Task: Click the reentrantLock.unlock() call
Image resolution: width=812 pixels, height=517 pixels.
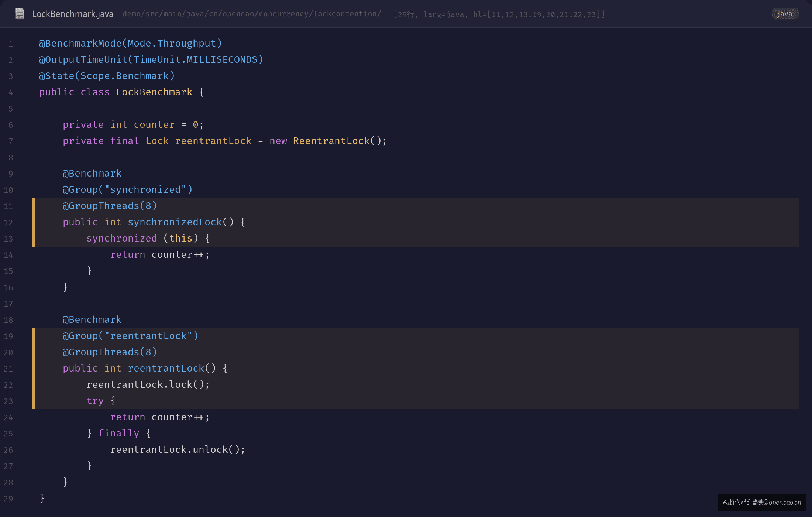Action: click(x=178, y=449)
